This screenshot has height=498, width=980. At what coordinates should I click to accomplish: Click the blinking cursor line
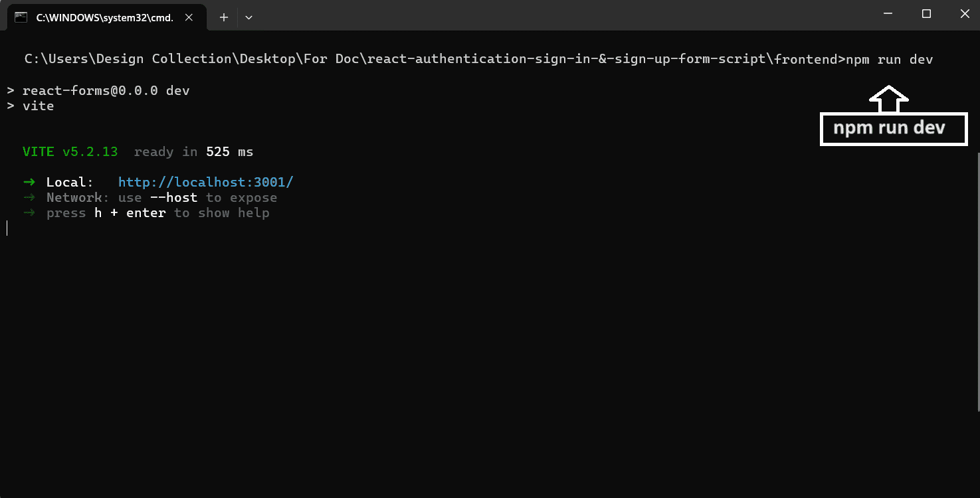click(7, 228)
